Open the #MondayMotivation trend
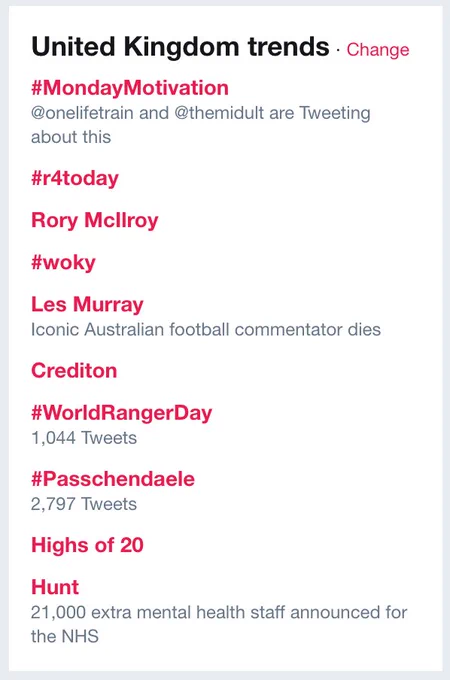 click(130, 88)
